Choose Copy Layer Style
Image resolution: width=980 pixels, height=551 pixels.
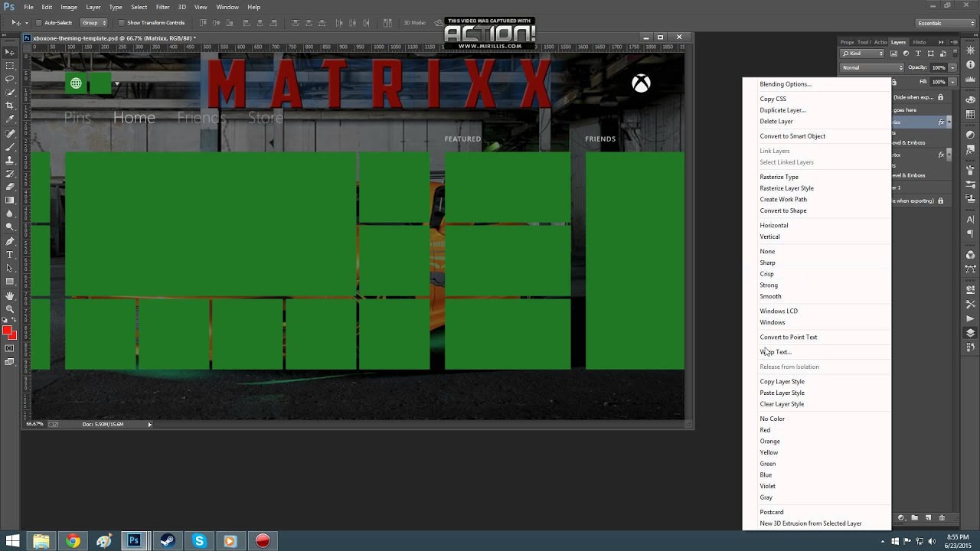(x=782, y=382)
